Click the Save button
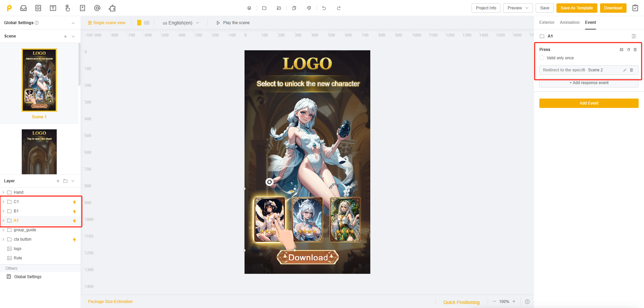Screen dimensions: 644x308 point(545,8)
